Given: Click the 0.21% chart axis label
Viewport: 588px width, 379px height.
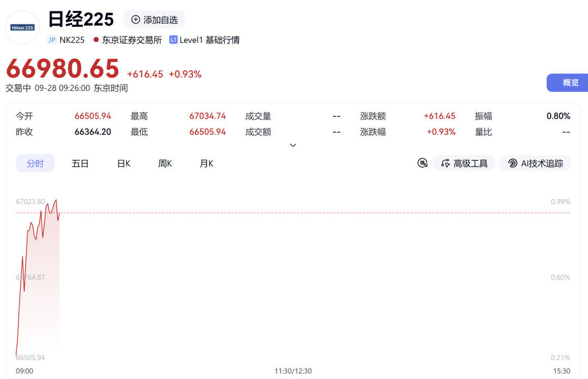Looking at the screenshot, I should click(560, 358).
